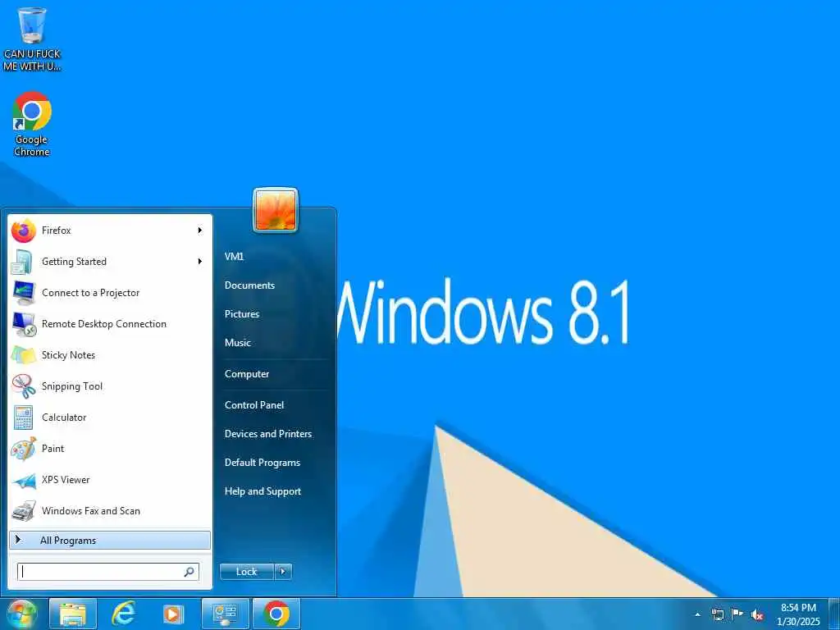Click the Lock button
Screen dimensions: 840x630
pyautogui.click(x=247, y=572)
